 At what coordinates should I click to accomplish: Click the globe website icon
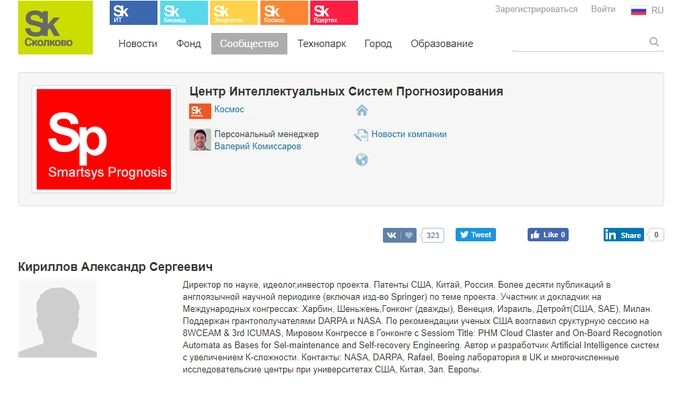(362, 159)
